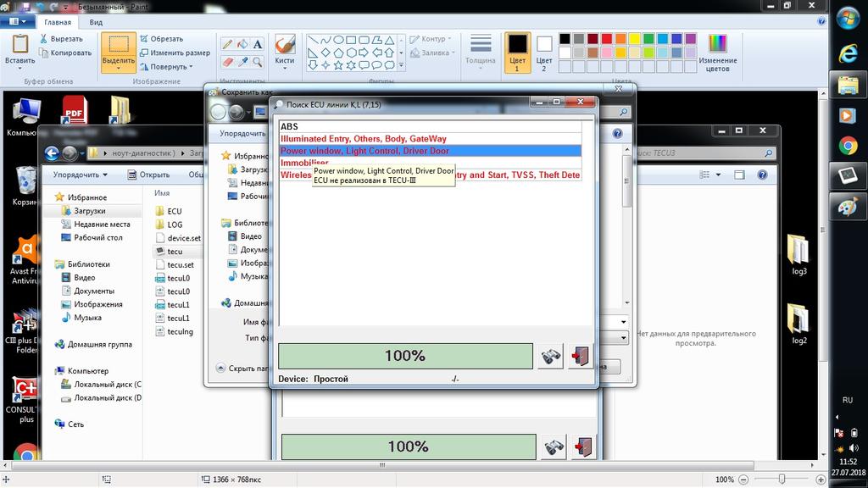Click the zoom slider in status bar
The width and height of the screenshot is (868, 488).
pos(782,480)
